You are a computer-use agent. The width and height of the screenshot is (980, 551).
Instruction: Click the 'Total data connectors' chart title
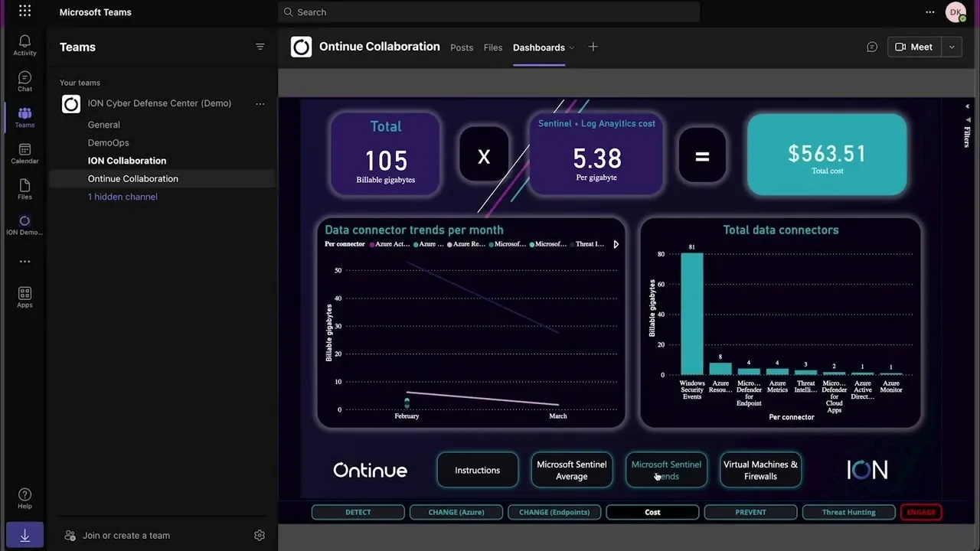tap(781, 230)
